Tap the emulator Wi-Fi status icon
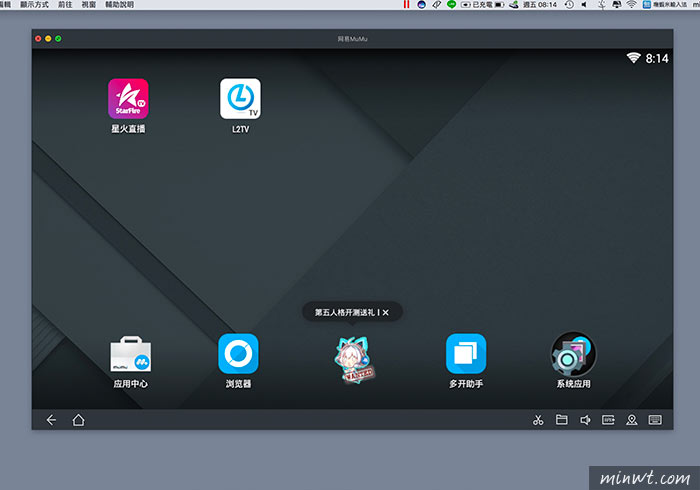Image resolution: width=700 pixels, height=490 pixels. pos(633,58)
